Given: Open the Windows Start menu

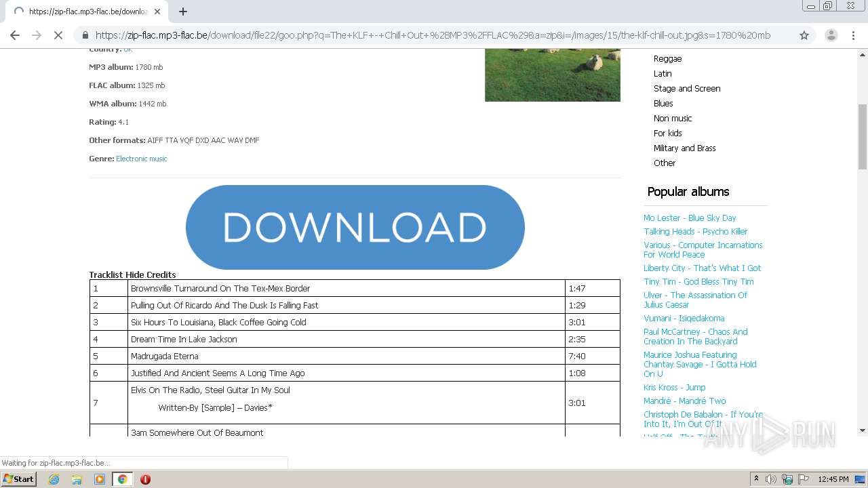Looking at the screenshot, I should [19, 479].
